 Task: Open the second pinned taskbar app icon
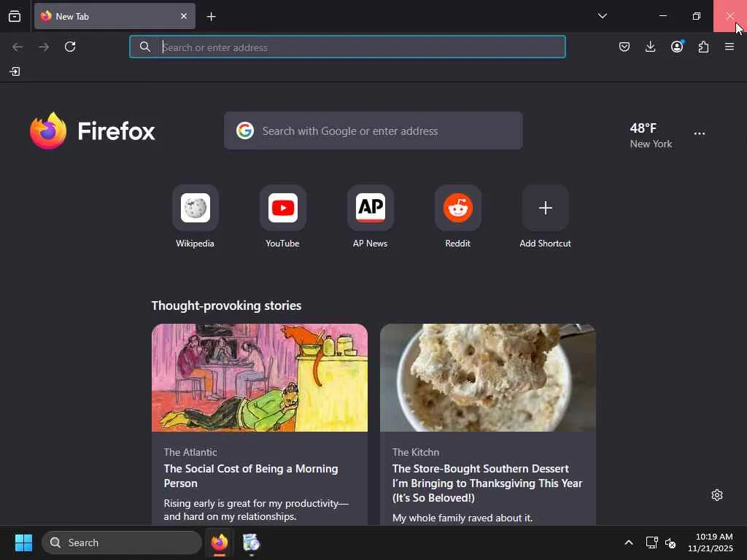coord(251,542)
